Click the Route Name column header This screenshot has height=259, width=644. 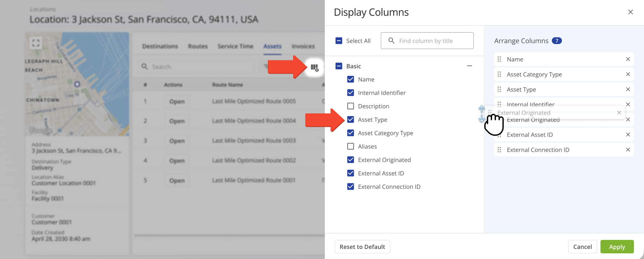point(227,85)
